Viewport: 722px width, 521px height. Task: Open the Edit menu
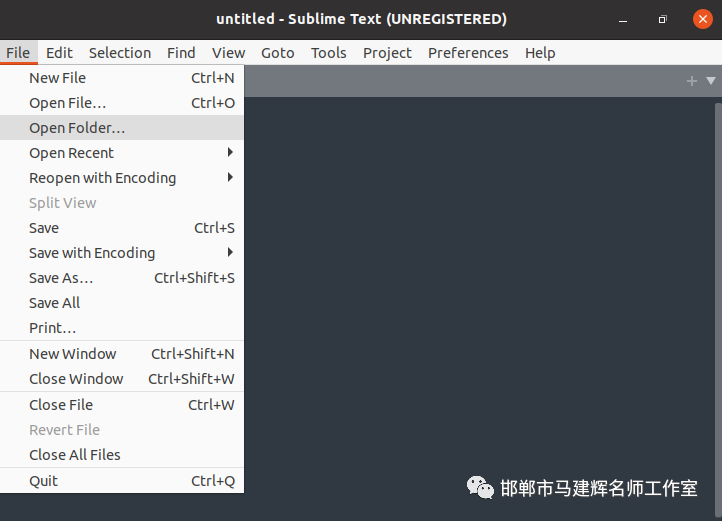pyautogui.click(x=59, y=53)
